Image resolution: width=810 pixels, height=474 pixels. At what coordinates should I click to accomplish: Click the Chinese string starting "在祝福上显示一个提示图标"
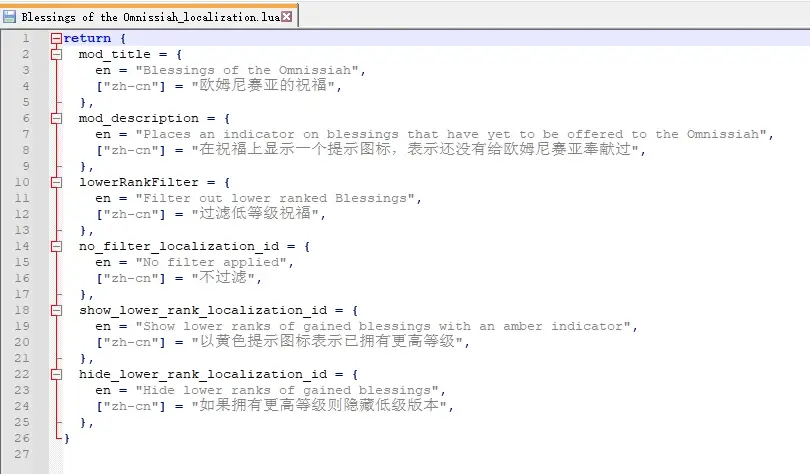pyautogui.click(x=415, y=150)
